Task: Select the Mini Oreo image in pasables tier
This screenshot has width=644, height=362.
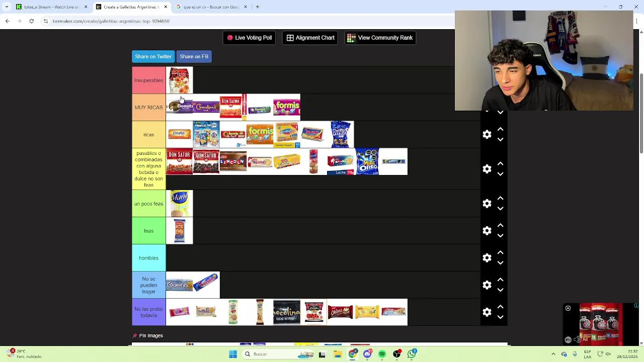Action: point(367,161)
